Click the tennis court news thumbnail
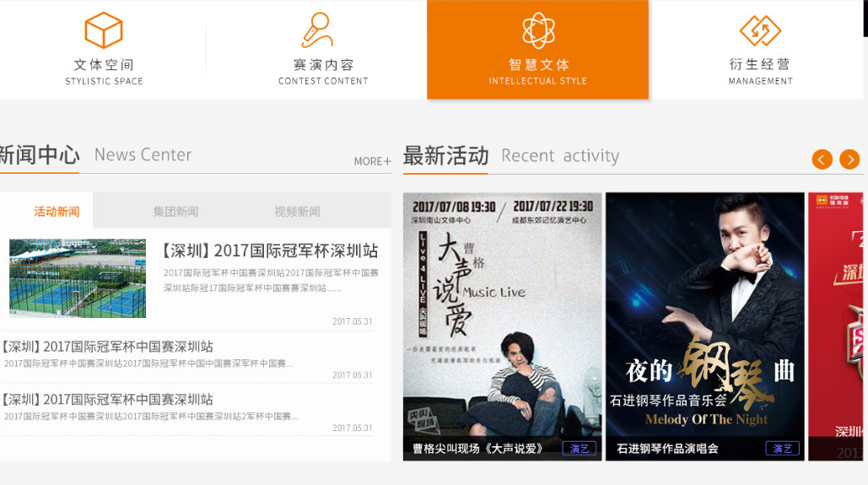The height and width of the screenshot is (485, 868). 78,278
